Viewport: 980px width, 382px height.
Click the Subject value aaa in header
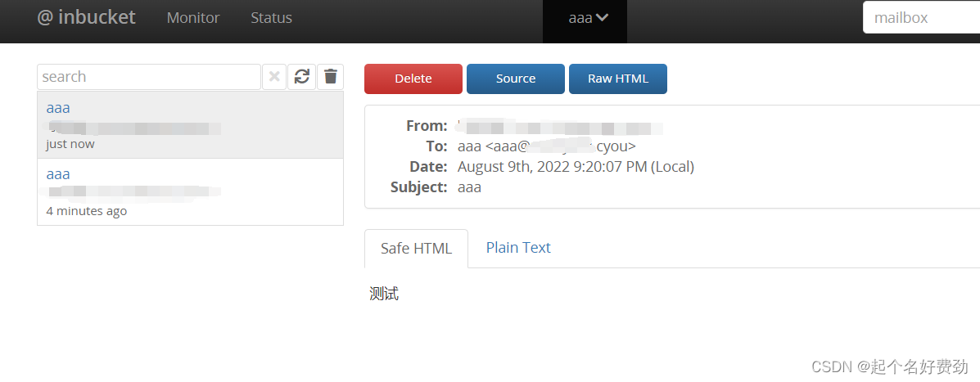coord(469,187)
